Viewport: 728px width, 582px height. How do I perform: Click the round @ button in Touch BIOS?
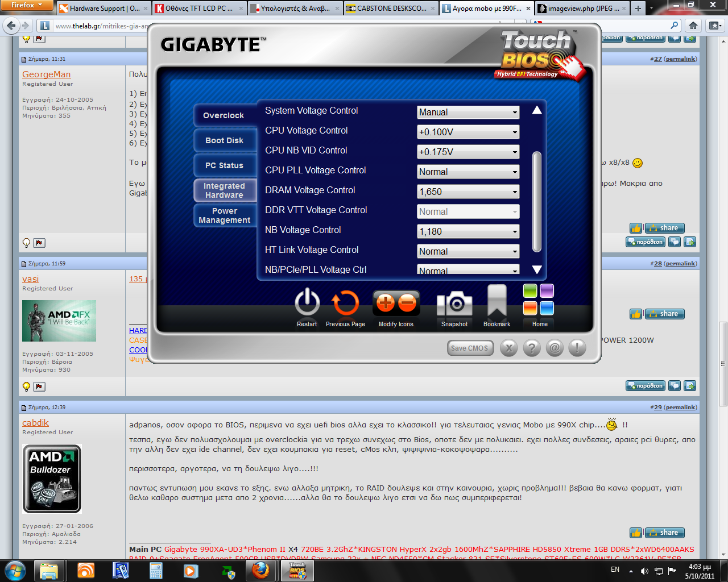(x=555, y=348)
